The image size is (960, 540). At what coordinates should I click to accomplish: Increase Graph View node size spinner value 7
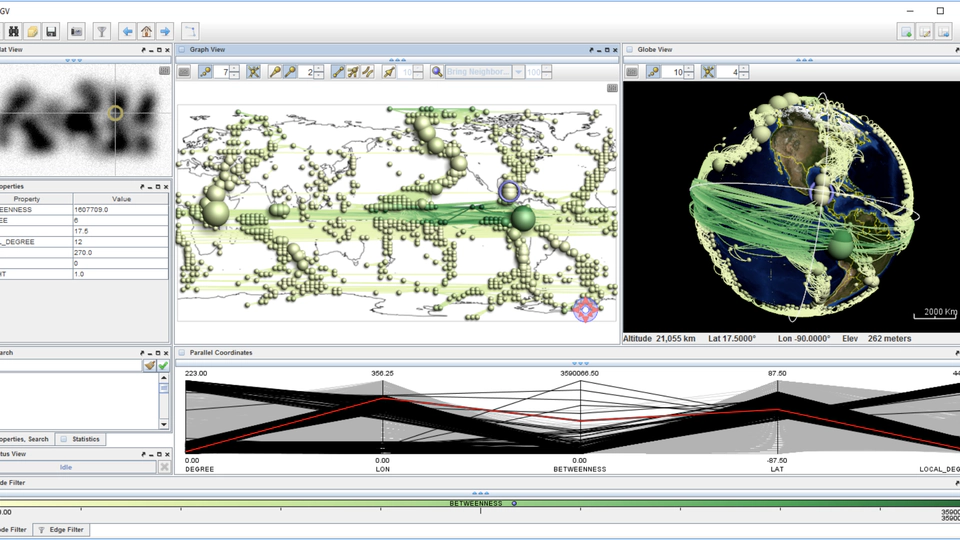[x=234, y=69]
